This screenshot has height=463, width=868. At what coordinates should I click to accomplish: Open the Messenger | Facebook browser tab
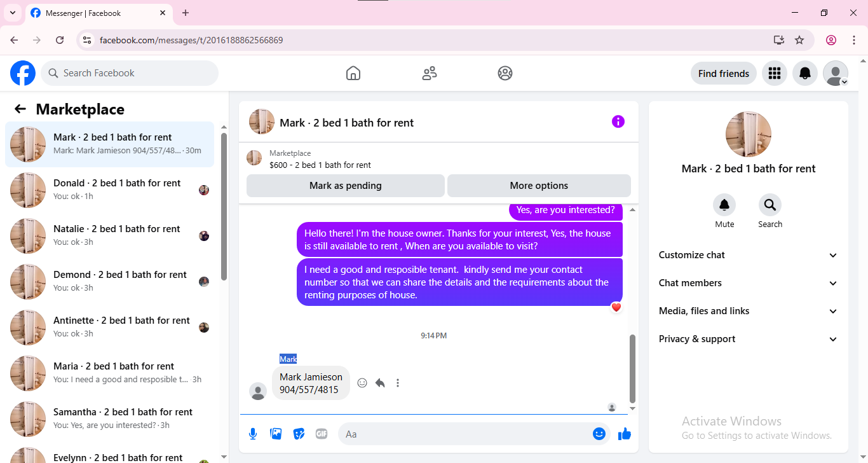tap(98, 13)
